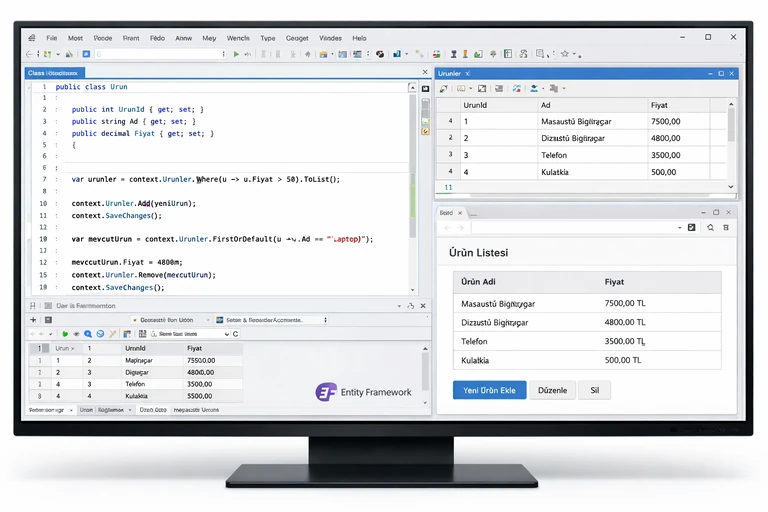Click the code line context.SaveChanges() on line 11
This screenshot has height=512, width=768.
[117, 216]
